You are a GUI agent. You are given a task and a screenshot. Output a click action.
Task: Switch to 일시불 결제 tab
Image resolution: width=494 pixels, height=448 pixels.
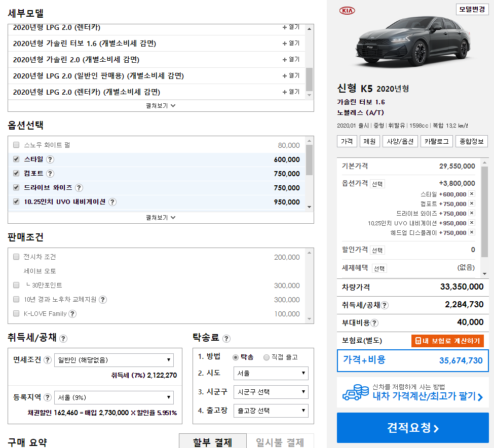coord(280,441)
